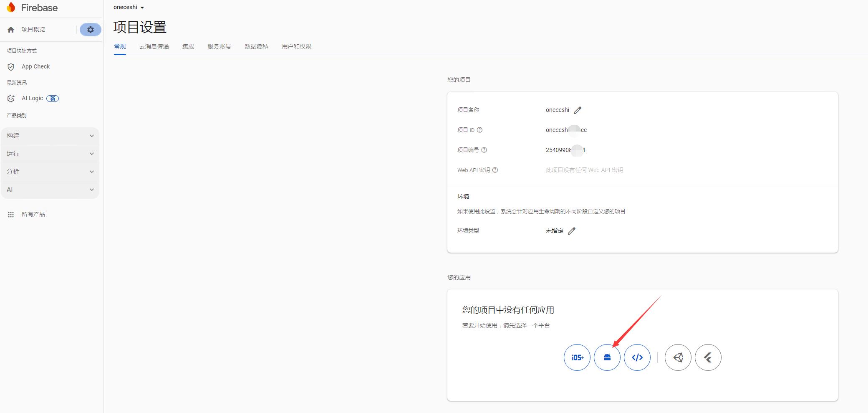Go to the 用户和权限 tab
Image resolution: width=868 pixels, height=413 pixels.
click(297, 46)
